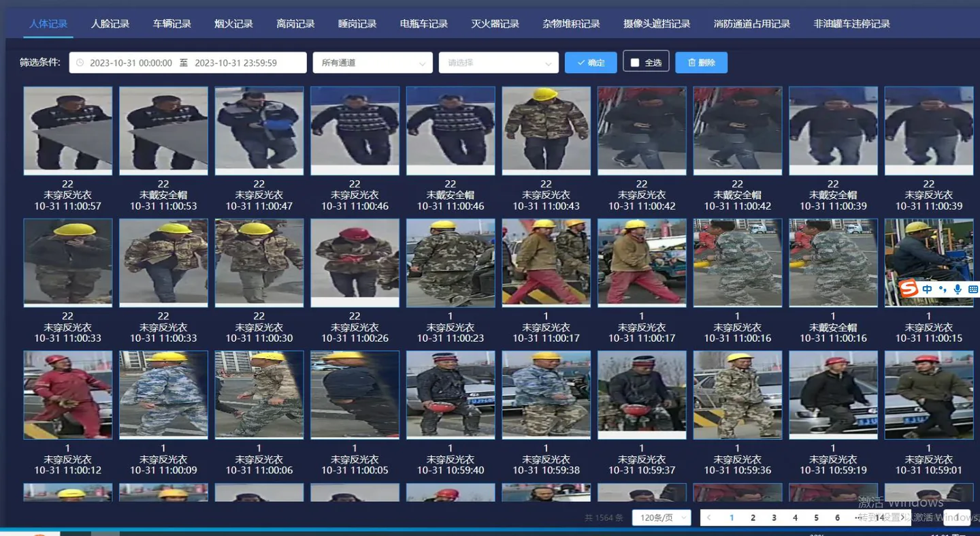Open the snapshot captured at 11:00:53
The image size is (980, 536).
click(163, 131)
